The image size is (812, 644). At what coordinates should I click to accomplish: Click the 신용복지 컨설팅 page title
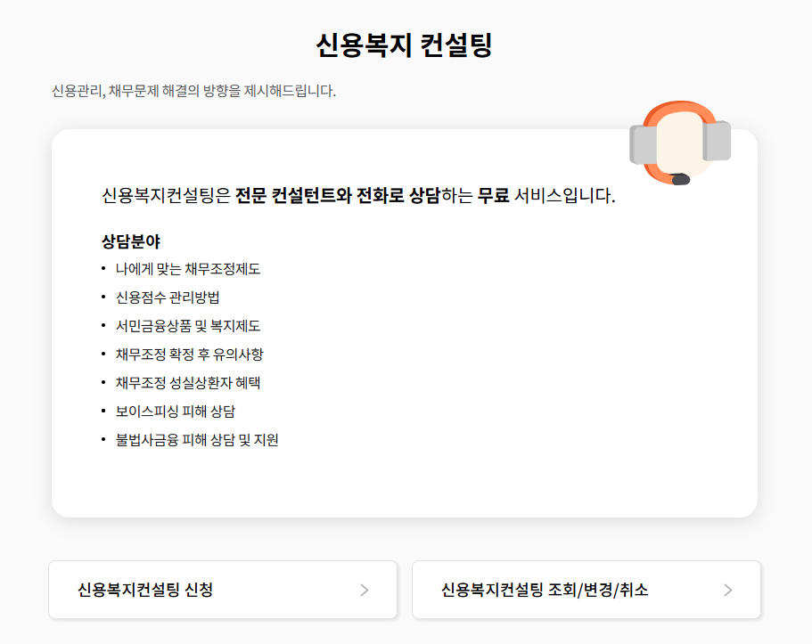405,45
